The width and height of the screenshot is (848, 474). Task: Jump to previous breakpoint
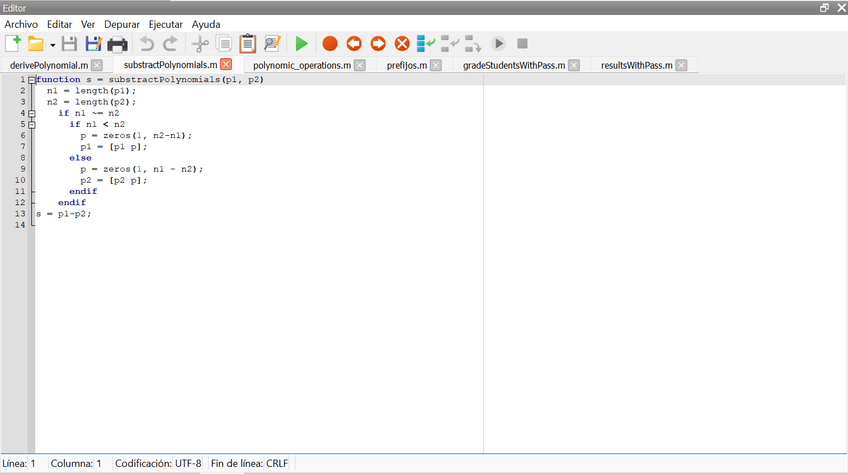click(x=354, y=44)
